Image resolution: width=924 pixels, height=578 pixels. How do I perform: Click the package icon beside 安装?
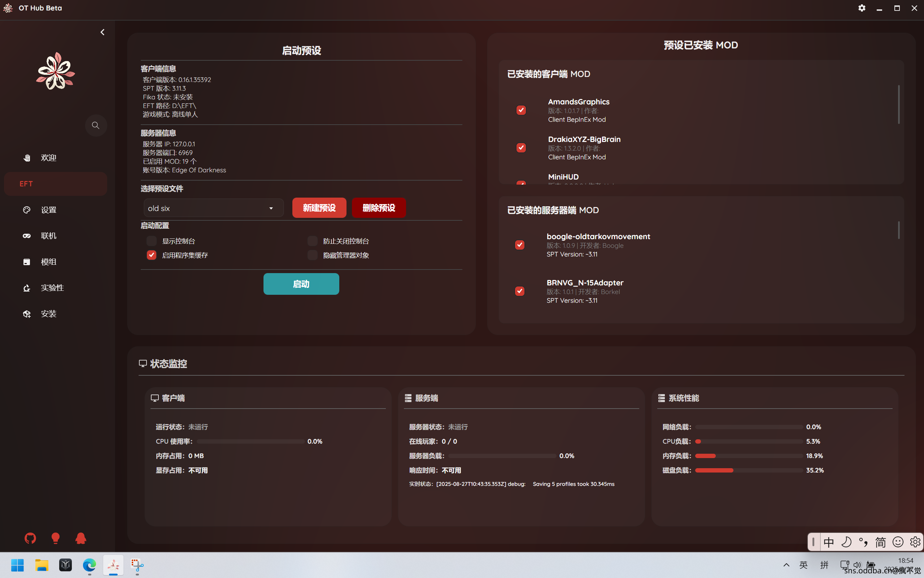point(27,314)
